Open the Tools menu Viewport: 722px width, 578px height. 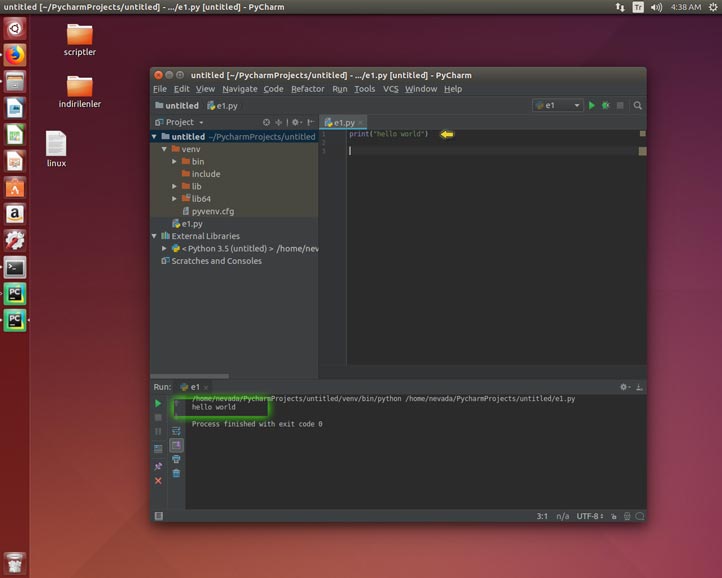[x=365, y=89]
